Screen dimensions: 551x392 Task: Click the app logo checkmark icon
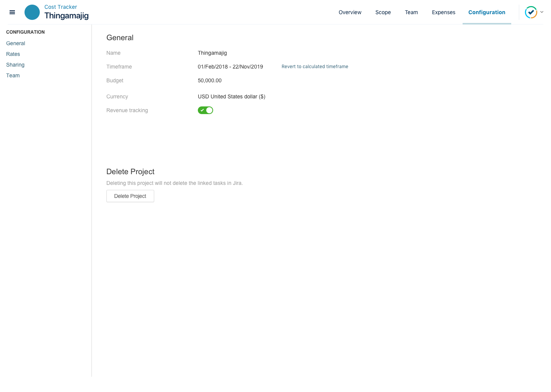pyautogui.click(x=531, y=12)
